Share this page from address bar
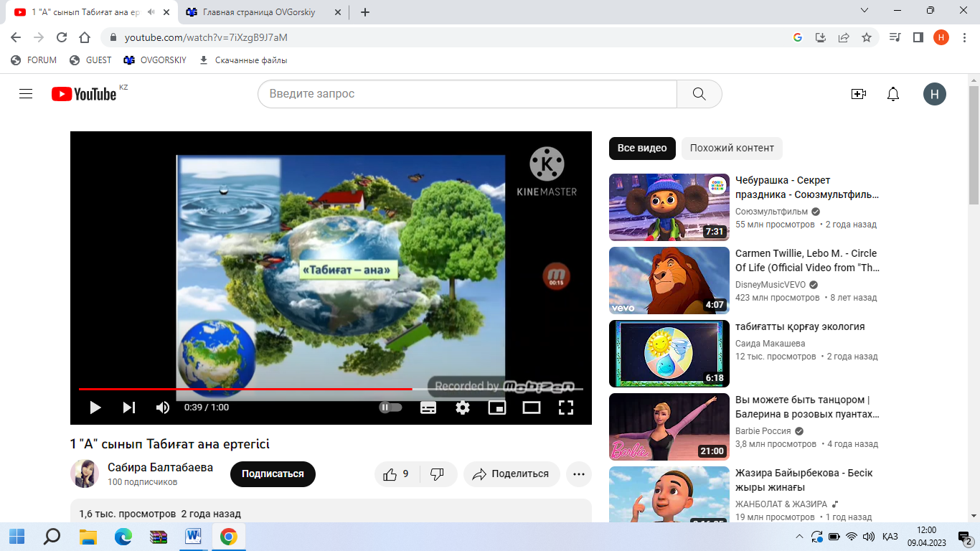Screen dimensions: 980x551 point(844,37)
